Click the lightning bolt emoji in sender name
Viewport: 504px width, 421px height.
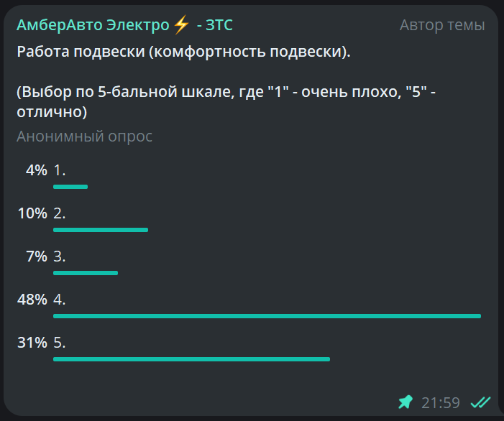pyautogui.click(x=182, y=25)
